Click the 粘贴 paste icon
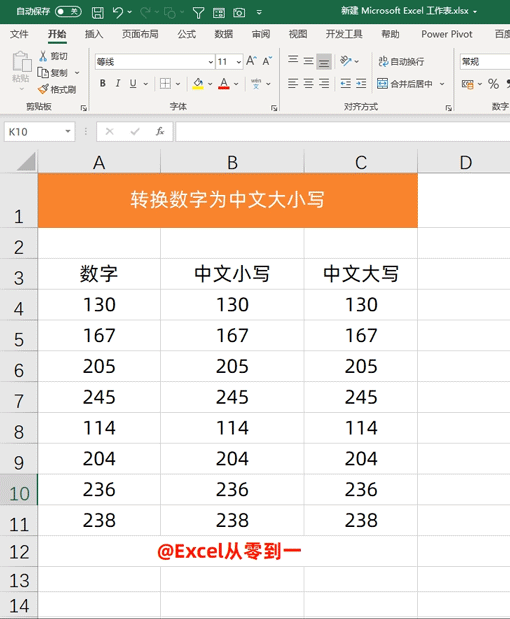 (x=21, y=62)
